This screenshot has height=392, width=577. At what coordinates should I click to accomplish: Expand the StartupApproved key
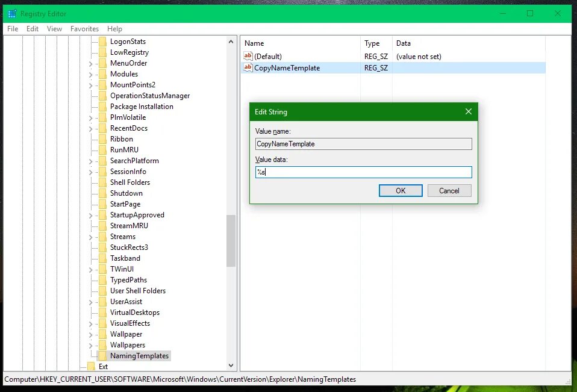pyautogui.click(x=90, y=216)
